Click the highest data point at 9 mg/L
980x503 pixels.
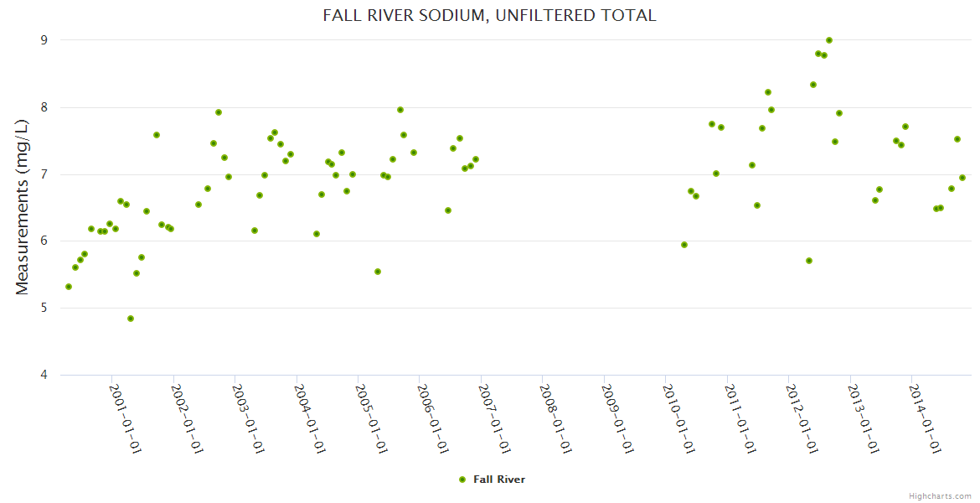pos(829,40)
